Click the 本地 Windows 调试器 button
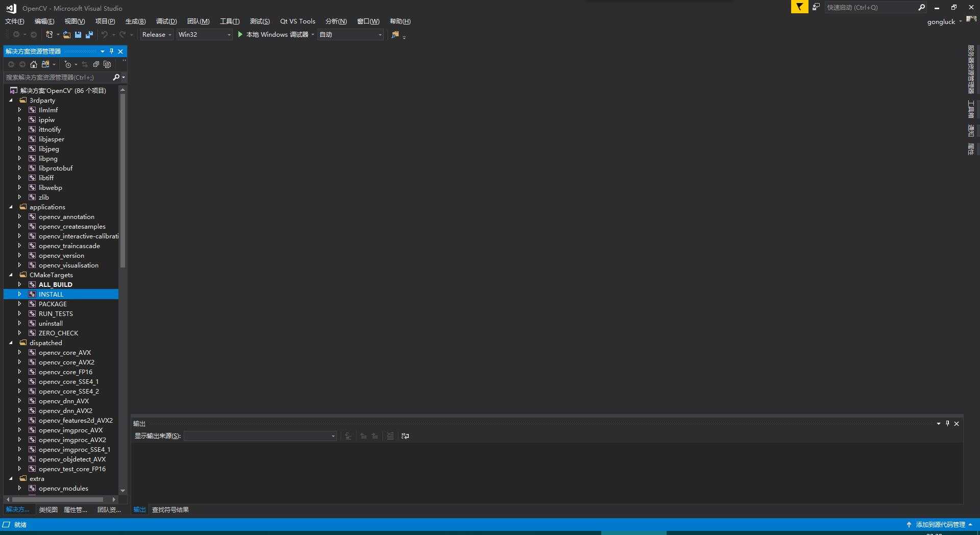980x535 pixels. coord(277,35)
